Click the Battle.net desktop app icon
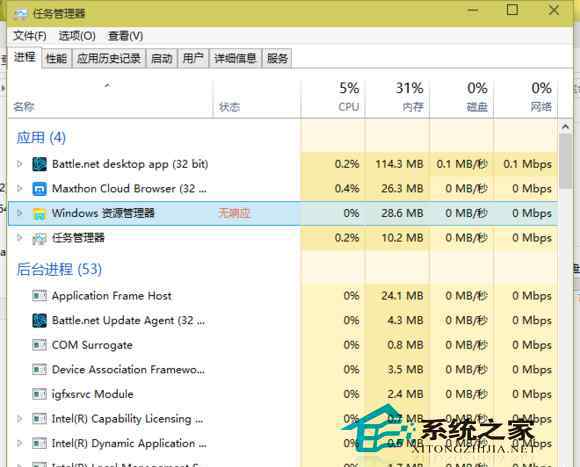This screenshot has width=580, height=467. pos(39,164)
